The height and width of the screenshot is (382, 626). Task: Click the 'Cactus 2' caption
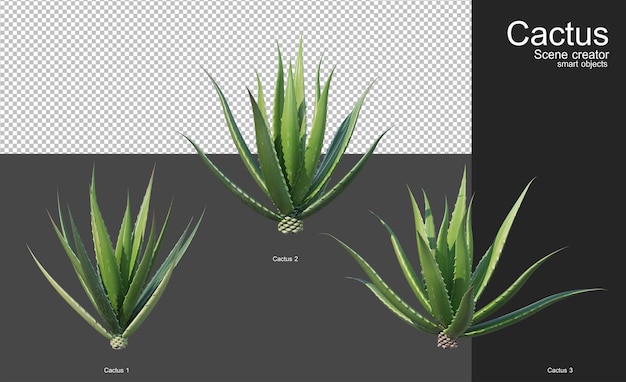(285, 259)
